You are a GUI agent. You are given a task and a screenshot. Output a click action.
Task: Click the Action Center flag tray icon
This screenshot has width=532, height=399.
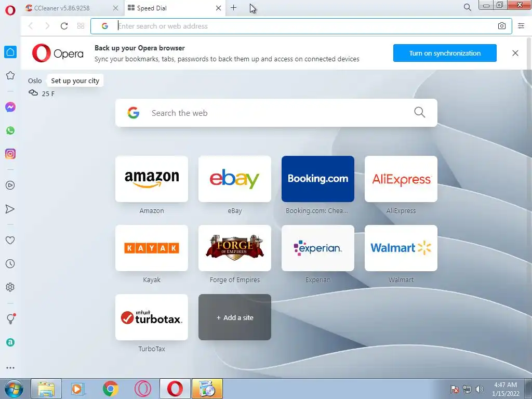(455, 389)
